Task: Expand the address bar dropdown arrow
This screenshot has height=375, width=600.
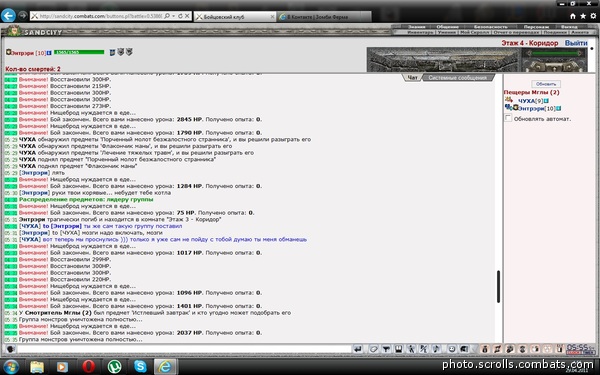Action: pos(173,16)
